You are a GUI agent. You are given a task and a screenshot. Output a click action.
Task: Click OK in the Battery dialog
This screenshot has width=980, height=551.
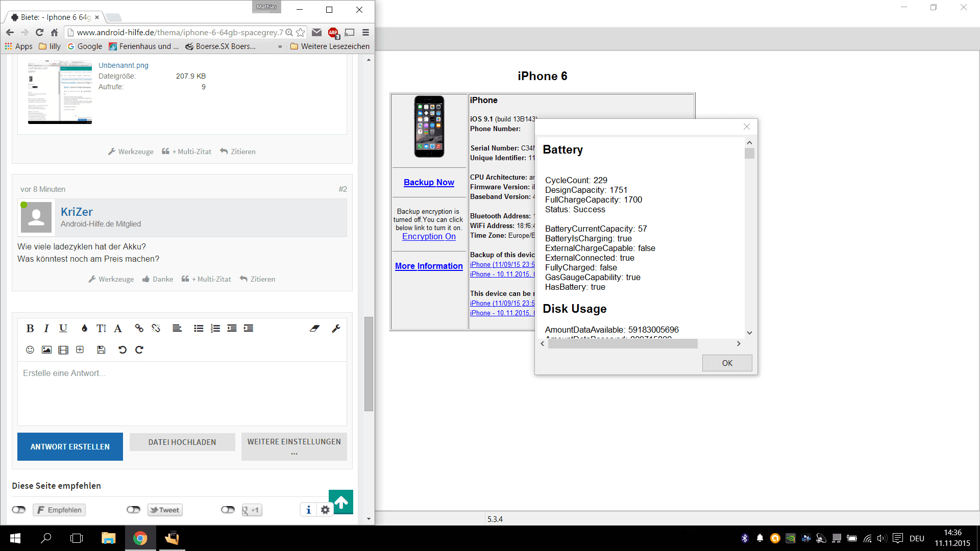pos(727,363)
